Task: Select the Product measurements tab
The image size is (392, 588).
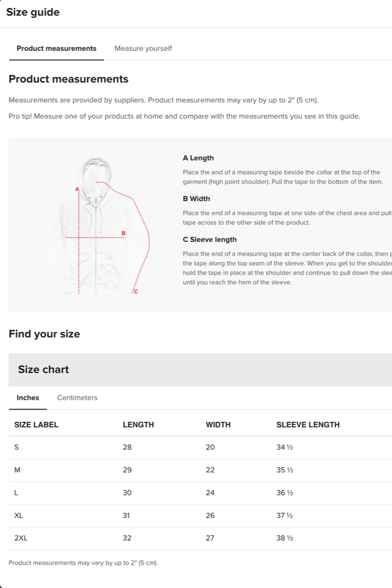Action: (x=57, y=48)
